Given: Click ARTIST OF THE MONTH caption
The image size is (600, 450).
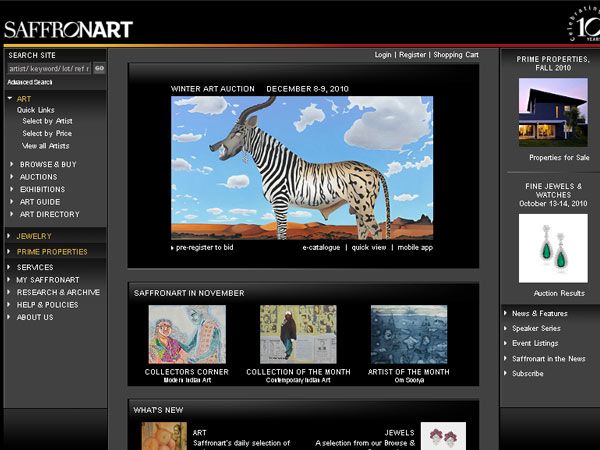Looking at the screenshot, I should pos(409,372).
